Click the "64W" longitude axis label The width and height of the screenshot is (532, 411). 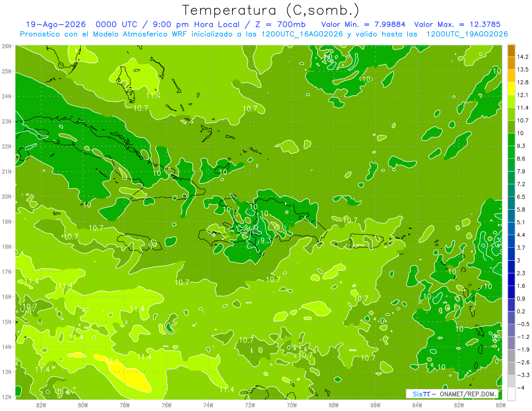click(417, 405)
